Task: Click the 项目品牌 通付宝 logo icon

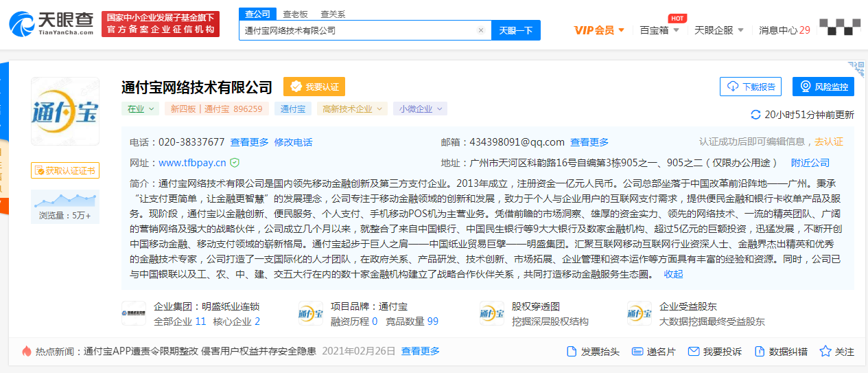Action: point(311,313)
